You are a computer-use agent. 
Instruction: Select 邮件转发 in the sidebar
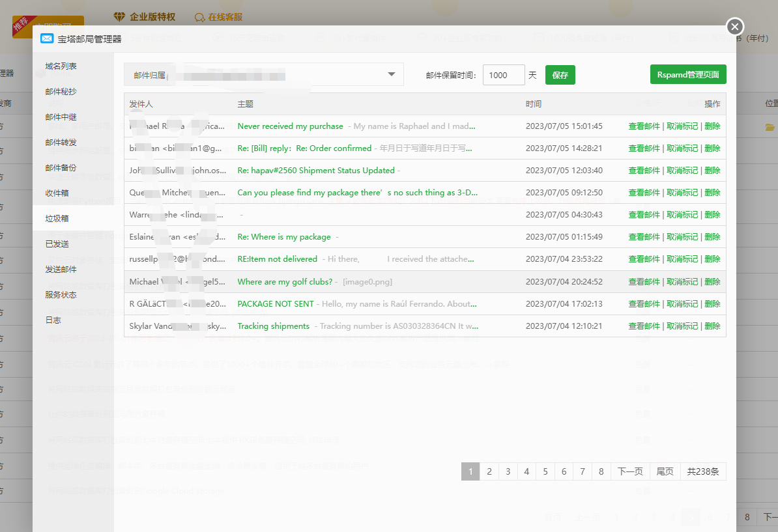[x=61, y=143]
